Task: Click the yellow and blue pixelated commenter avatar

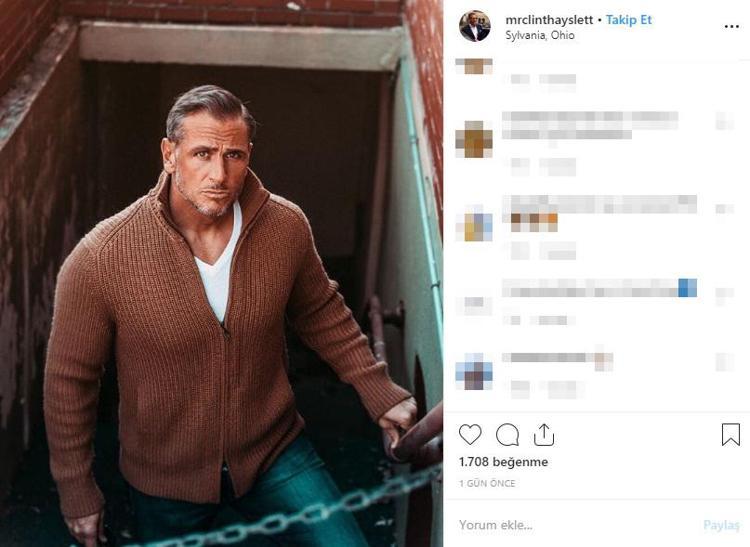Action: tap(475, 225)
